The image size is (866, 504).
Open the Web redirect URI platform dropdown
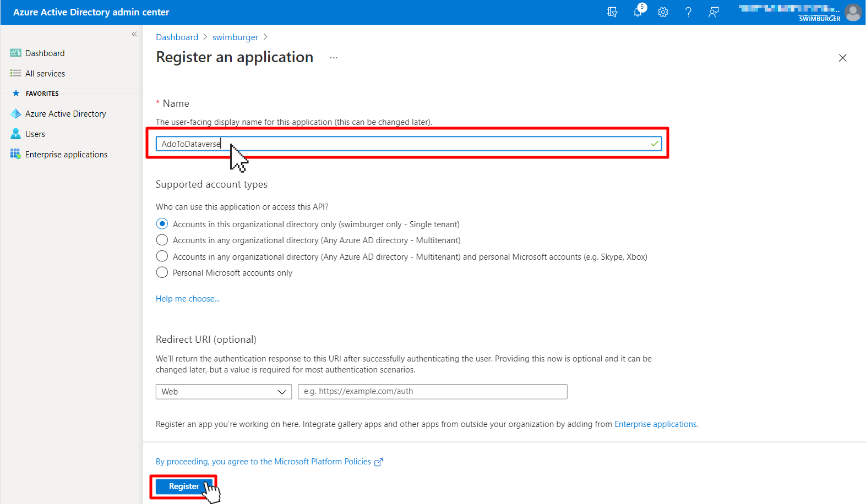(x=224, y=392)
